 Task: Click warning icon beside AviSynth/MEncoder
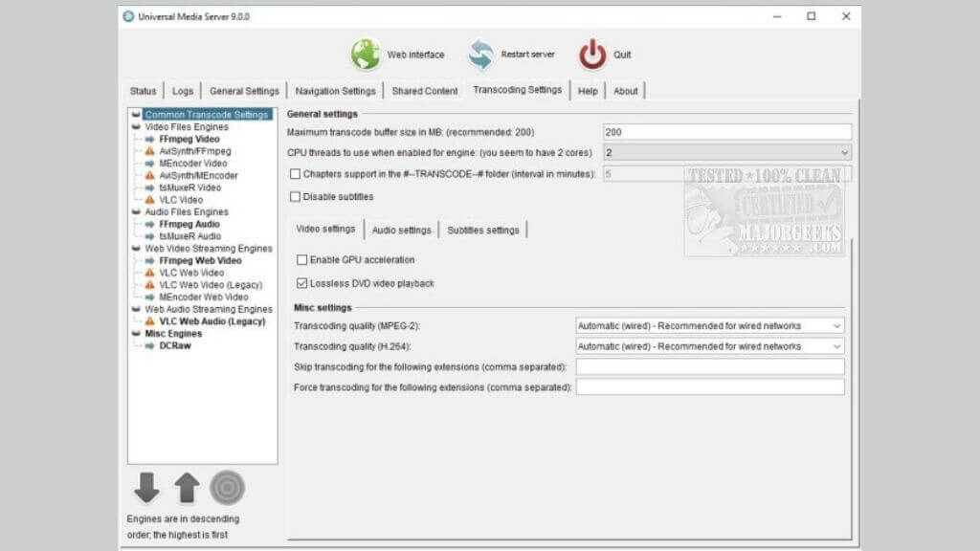coord(150,176)
